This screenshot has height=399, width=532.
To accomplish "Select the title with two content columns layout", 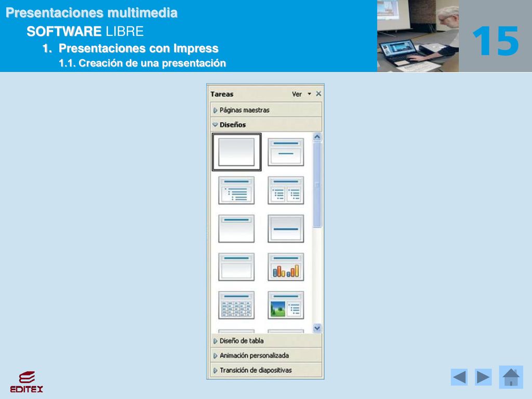I will click(286, 190).
